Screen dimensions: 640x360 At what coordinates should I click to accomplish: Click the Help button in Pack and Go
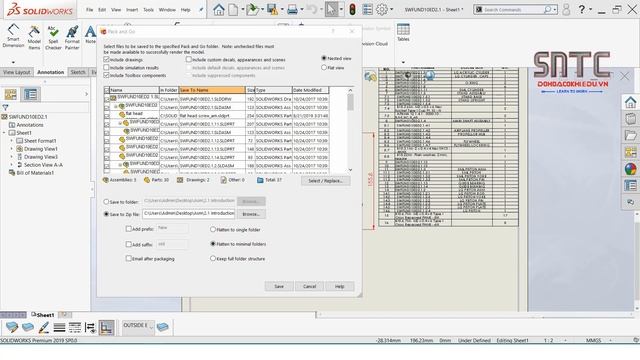(x=340, y=286)
